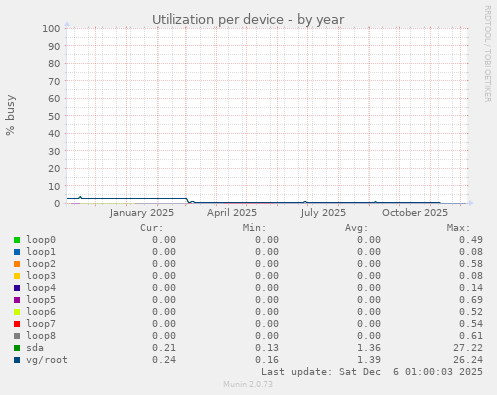This screenshot has height=395, width=497.
Task: Click the loop7 red color swatch
Action: coord(17,324)
